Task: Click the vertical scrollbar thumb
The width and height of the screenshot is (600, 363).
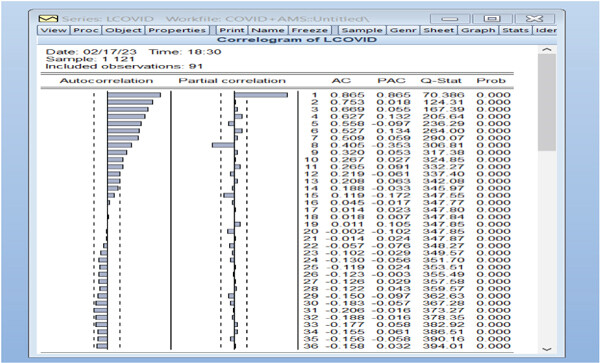Action: [547, 102]
